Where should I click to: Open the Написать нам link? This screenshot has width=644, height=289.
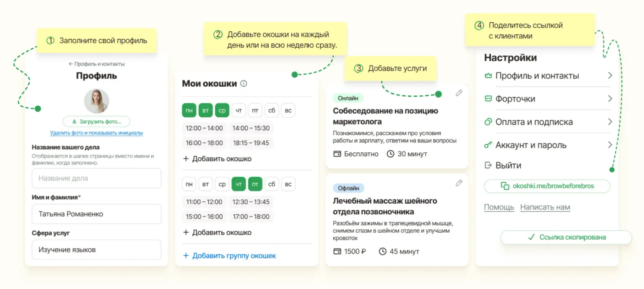pos(545,207)
